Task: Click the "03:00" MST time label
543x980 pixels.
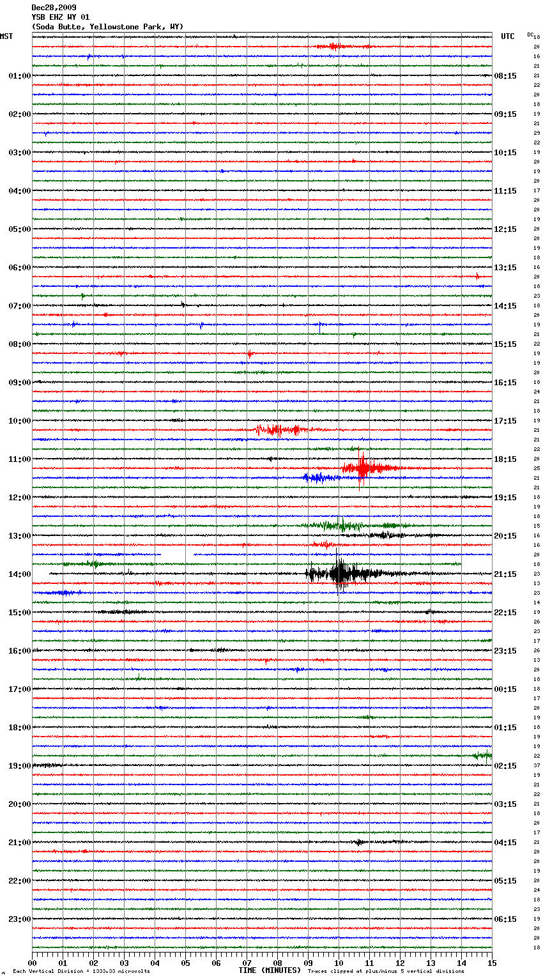Action: click(20, 153)
